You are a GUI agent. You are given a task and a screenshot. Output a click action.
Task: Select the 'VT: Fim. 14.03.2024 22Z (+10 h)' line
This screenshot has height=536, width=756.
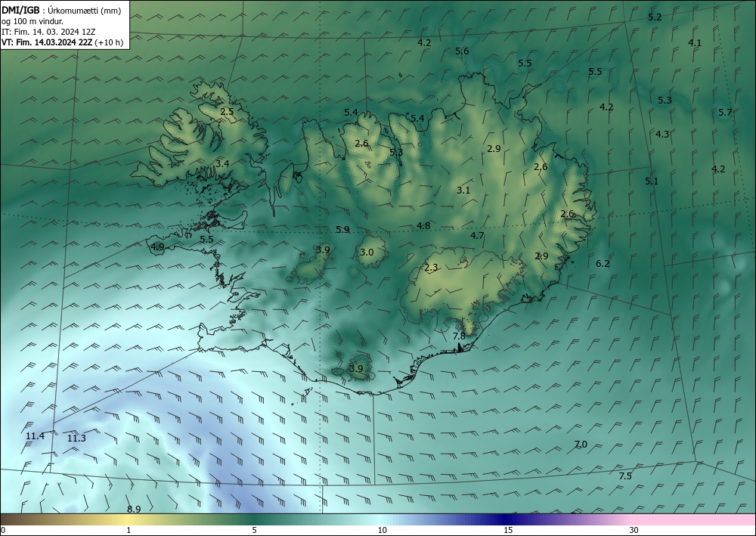tap(62, 42)
